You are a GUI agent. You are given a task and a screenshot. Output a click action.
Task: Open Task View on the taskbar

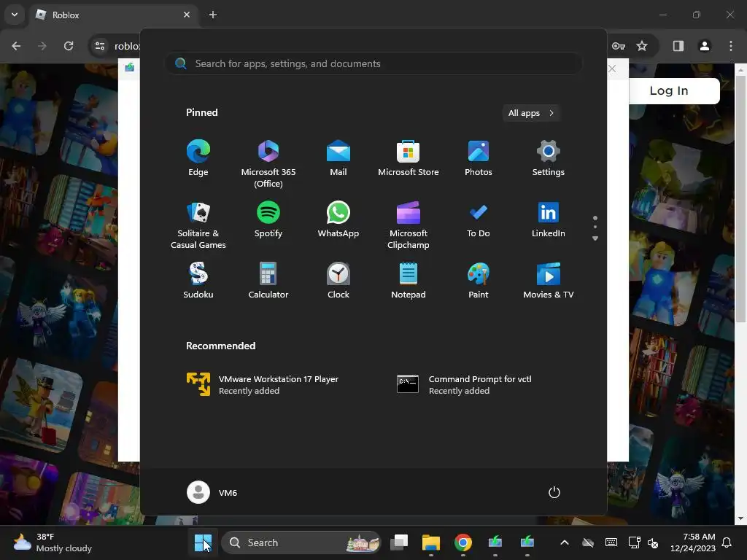pos(399,542)
